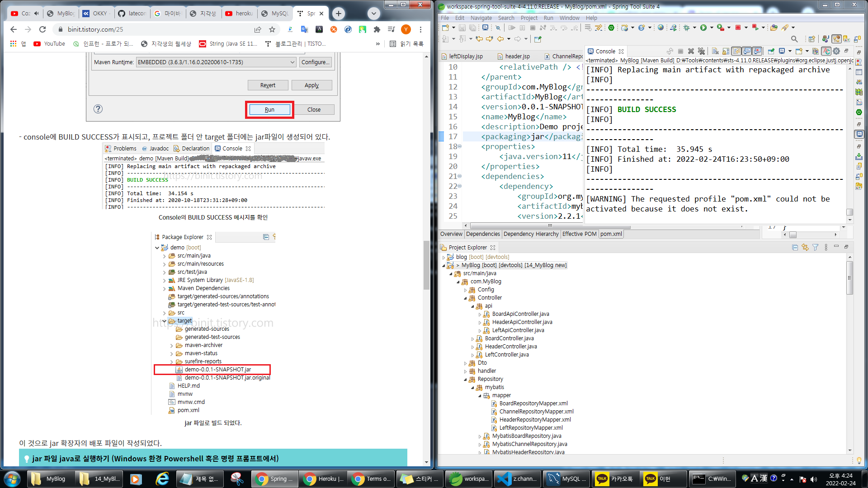
Task: Open the Maven Runtime combo box
Action: tap(216, 62)
